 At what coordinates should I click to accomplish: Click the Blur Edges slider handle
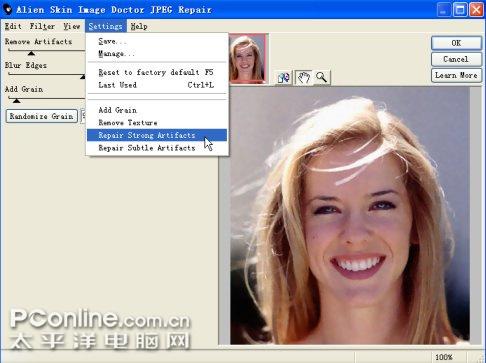coord(83,77)
